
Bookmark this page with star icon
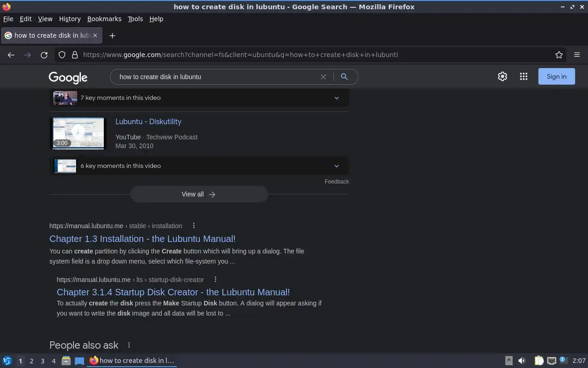559,55
